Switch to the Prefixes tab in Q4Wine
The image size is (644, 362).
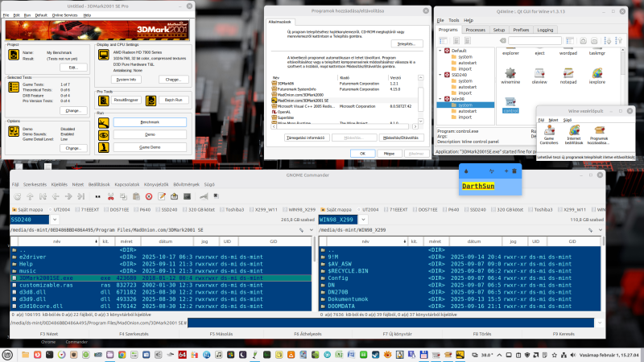click(521, 30)
